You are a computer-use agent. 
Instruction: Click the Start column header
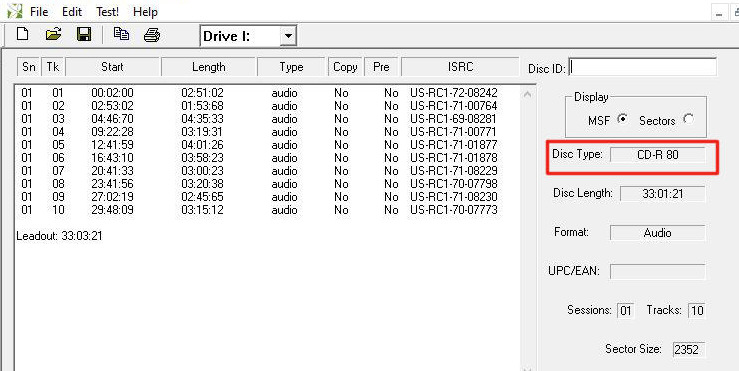click(112, 67)
